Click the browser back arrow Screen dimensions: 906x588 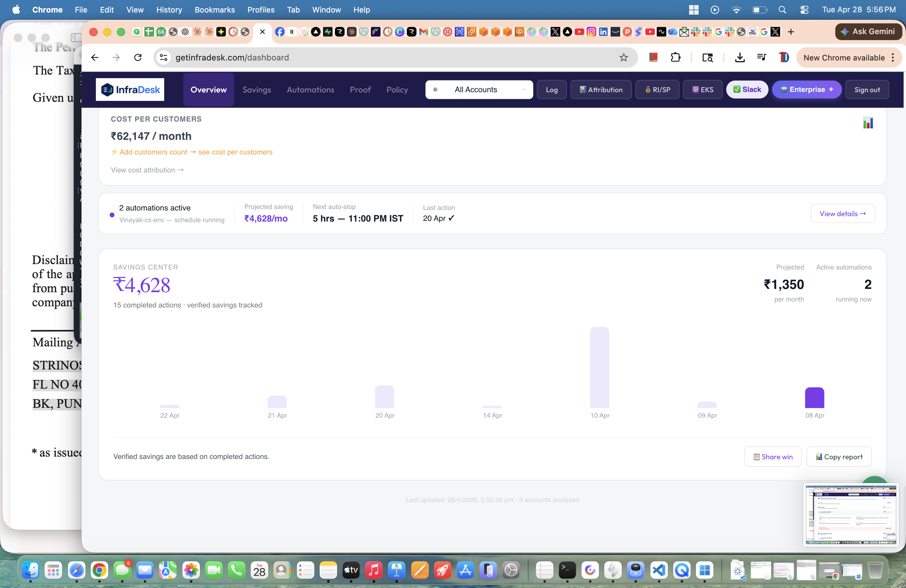click(95, 57)
